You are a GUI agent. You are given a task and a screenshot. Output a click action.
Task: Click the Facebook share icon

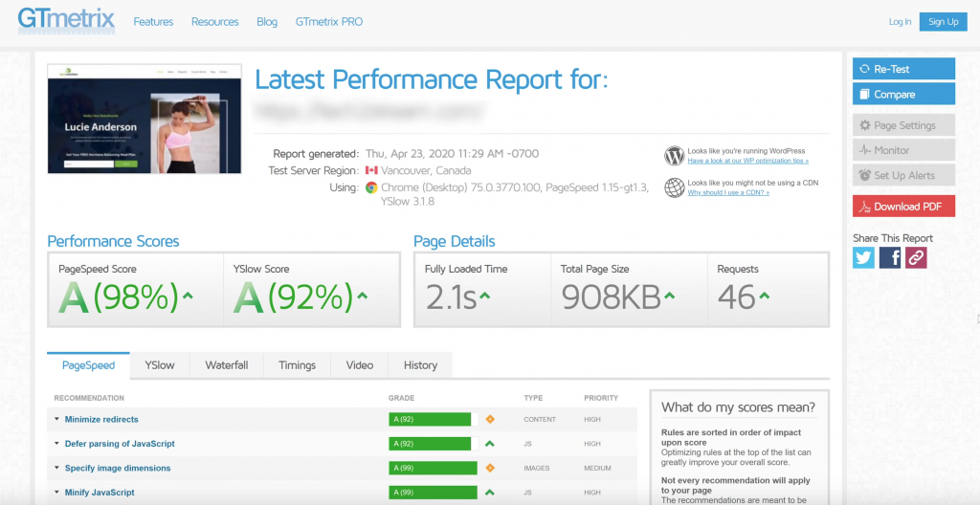[x=890, y=257]
